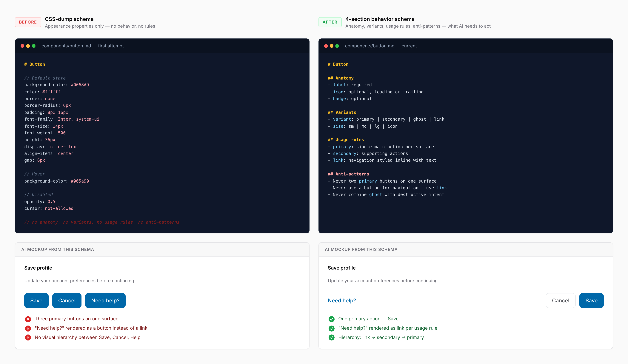628x364 pixels.
Task: Click the '// Disabled' comment
Action: coord(38,195)
